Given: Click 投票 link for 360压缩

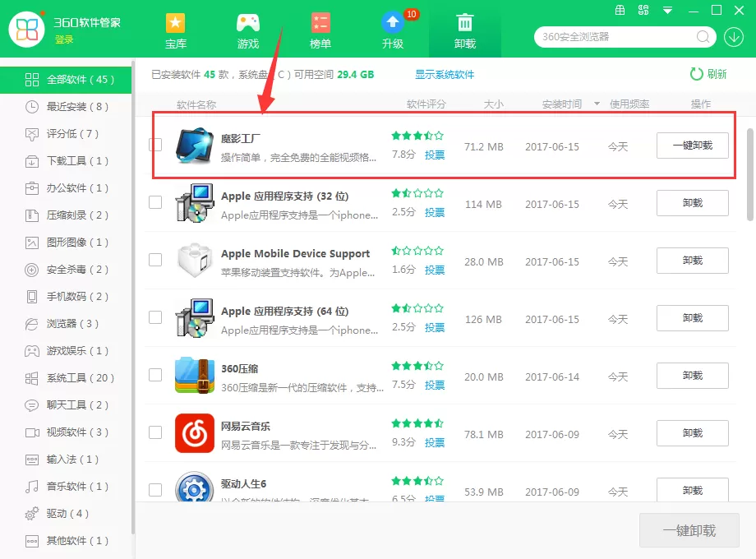Looking at the screenshot, I should coord(435,385).
